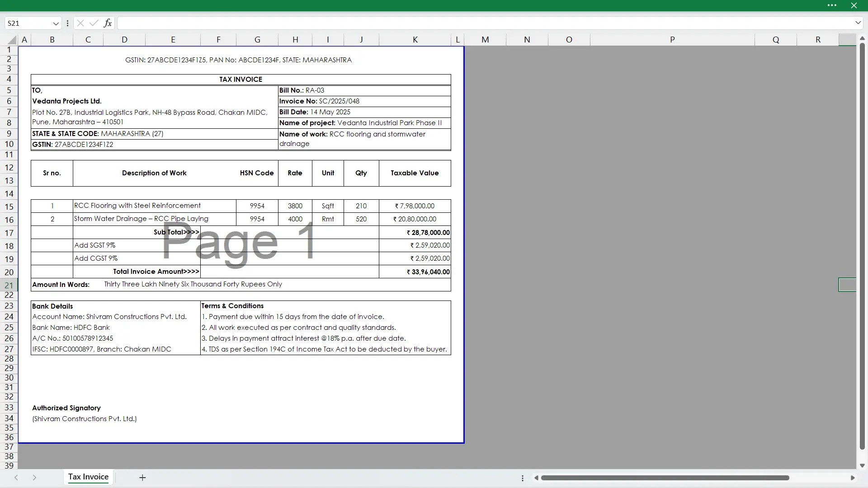Click the horizontal scrollbar thumb
Image resolution: width=868 pixels, height=488 pixels.
665,478
